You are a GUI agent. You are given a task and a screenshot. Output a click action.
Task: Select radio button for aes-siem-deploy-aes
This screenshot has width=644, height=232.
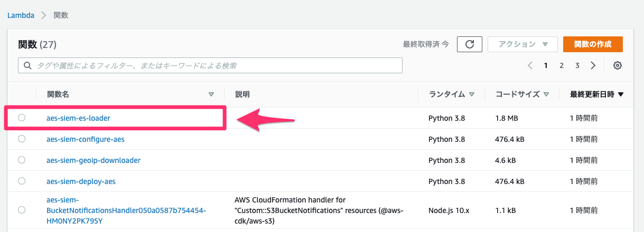22,181
